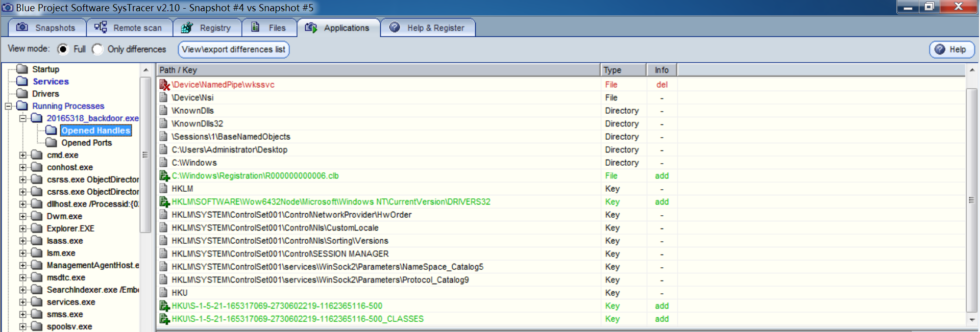Select the \Sessions\1\BaseNamedObjects row
This screenshot has width=980, height=332.
coord(561,137)
